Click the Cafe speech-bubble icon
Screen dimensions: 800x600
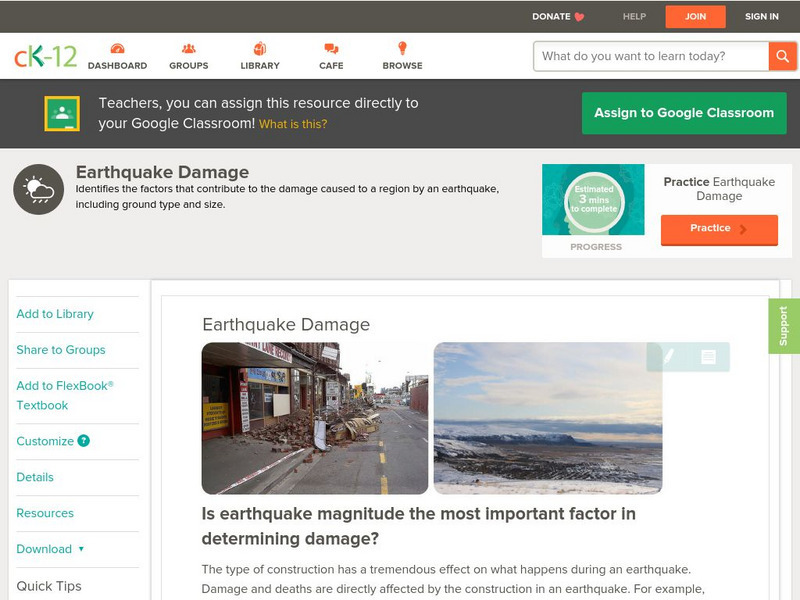[x=329, y=47]
